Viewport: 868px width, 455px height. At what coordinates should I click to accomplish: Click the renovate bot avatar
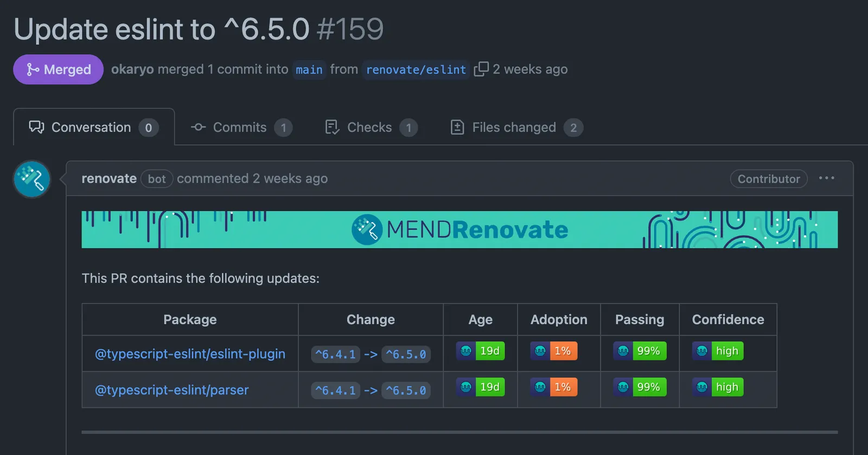[x=32, y=179]
